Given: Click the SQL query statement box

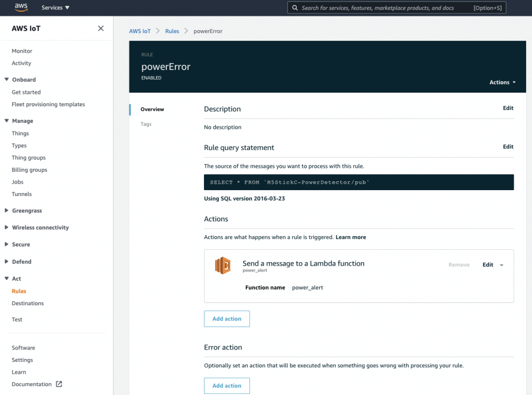Looking at the screenshot, I should click(x=359, y=182).
